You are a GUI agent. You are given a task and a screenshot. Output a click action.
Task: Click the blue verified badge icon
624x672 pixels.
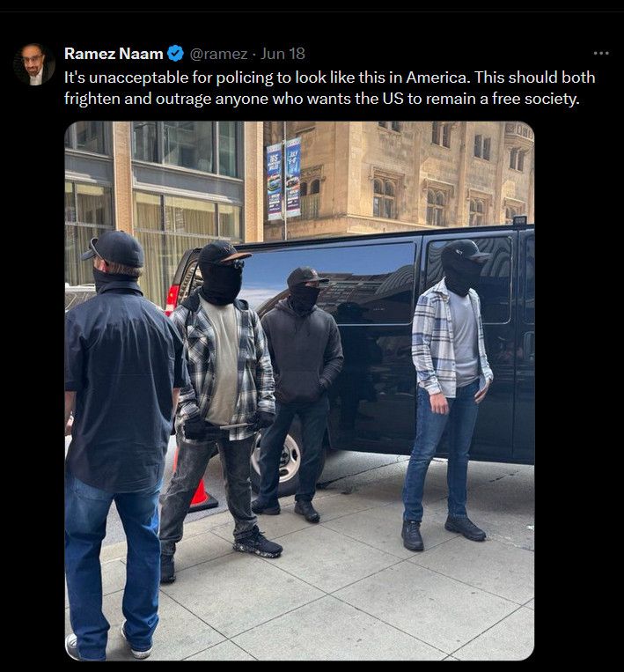(x=175, y=54)
